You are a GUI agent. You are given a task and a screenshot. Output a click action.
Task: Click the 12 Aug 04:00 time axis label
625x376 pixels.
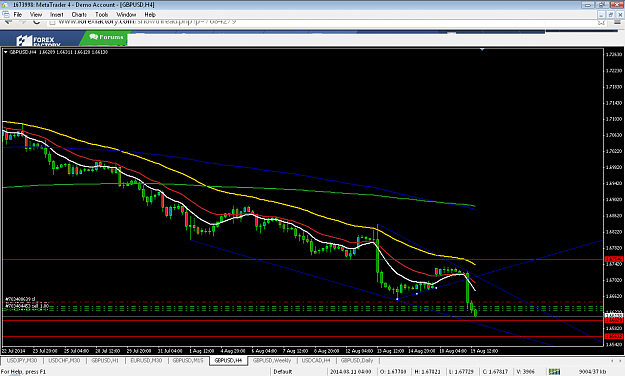coord(359,351)
